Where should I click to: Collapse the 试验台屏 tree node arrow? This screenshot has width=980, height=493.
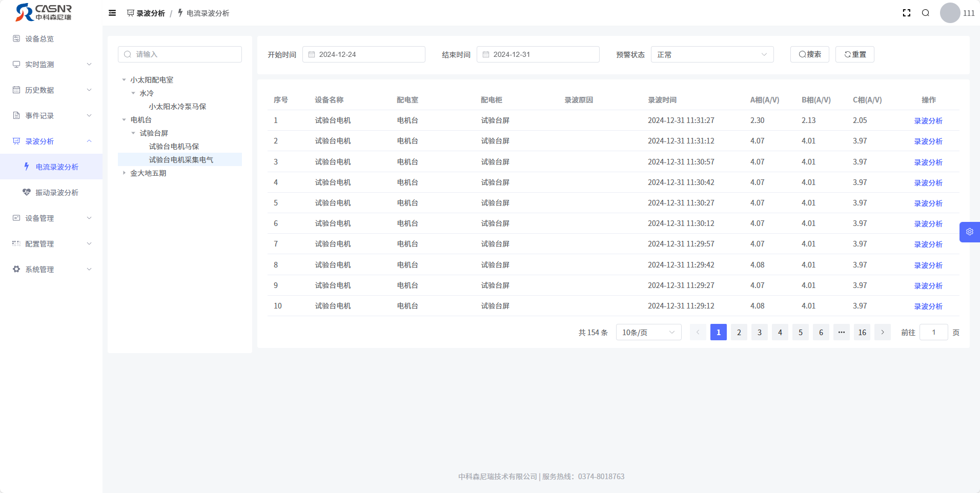point(133,133)
